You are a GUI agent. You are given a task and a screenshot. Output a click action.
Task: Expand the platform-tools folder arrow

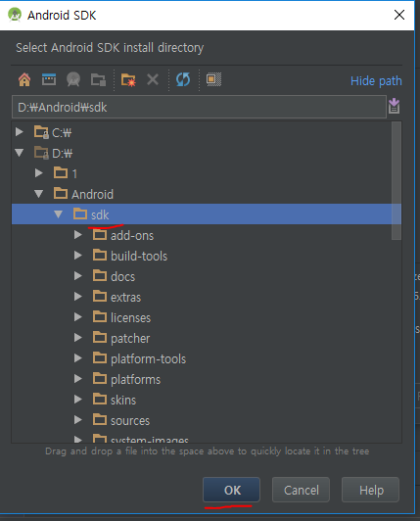[x=78, y=358]
